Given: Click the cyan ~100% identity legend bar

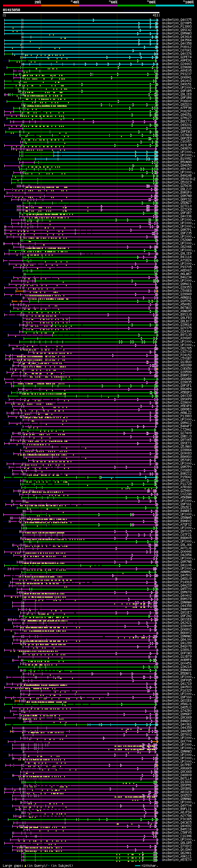Looking at the screenshot, I should (175, 6).
